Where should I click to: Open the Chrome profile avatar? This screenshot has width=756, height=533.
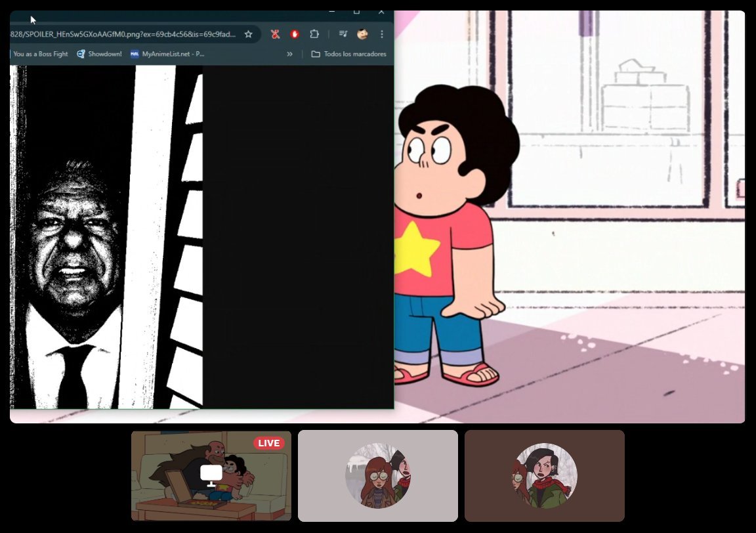[x=362, y=34]
